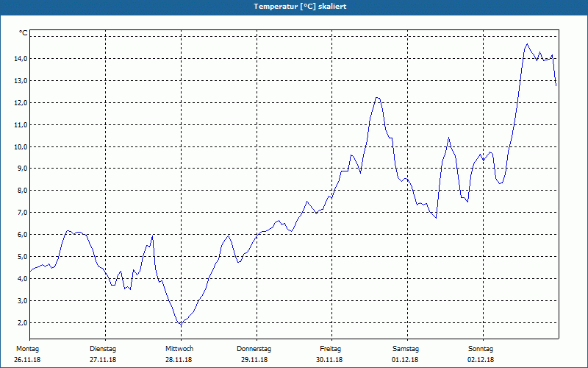The width and height of the screenshot is (588, 368).
Task: Click the date 30.11.18
Action: tap(329, 360)
